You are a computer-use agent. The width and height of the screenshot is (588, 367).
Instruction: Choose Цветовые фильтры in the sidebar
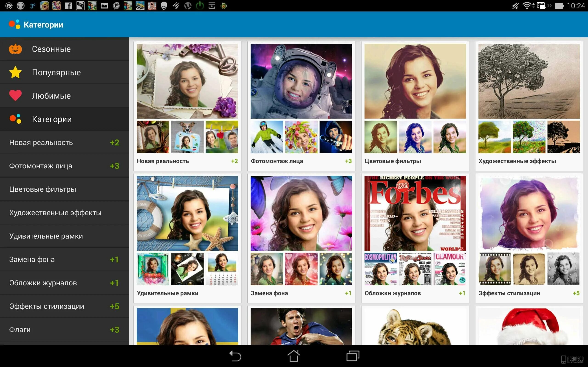tap(42, 189)
